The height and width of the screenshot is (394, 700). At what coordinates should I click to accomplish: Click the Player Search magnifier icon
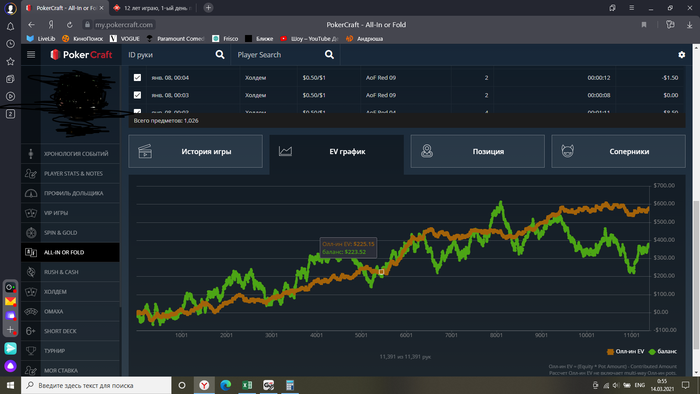click(x=329, y=54)
